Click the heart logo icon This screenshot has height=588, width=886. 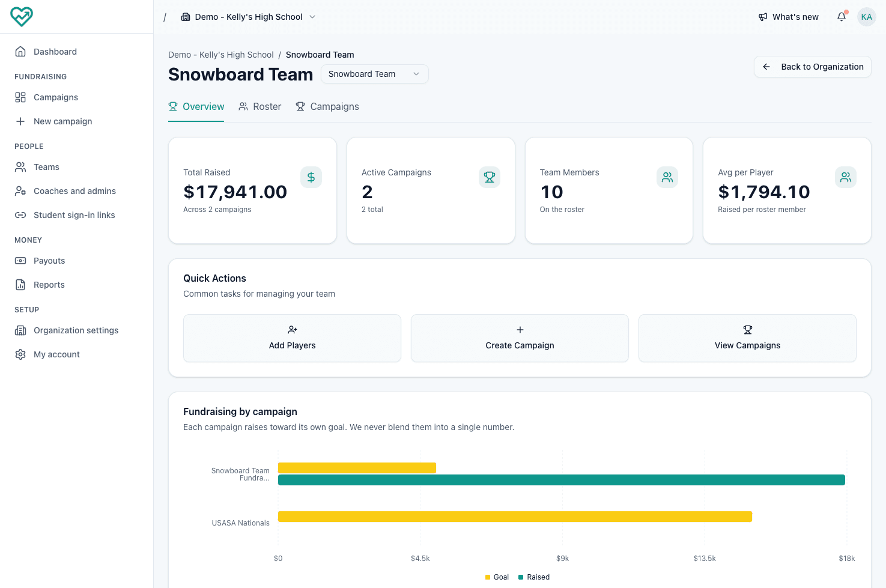22,16
